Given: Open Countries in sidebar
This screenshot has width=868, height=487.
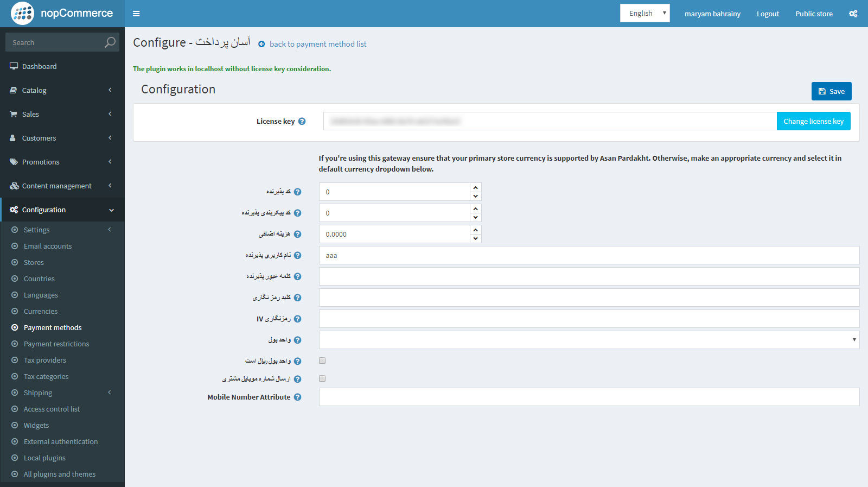Looking at the screenshot, I should pyautogui.click(x=39, y=279).
